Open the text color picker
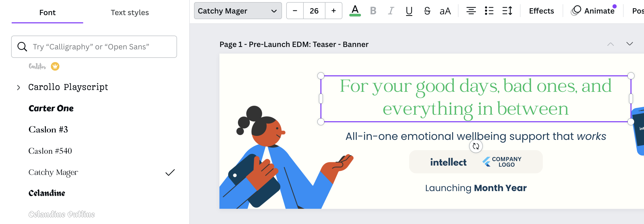Screen dimensions: 644x224 pos(355,11)
